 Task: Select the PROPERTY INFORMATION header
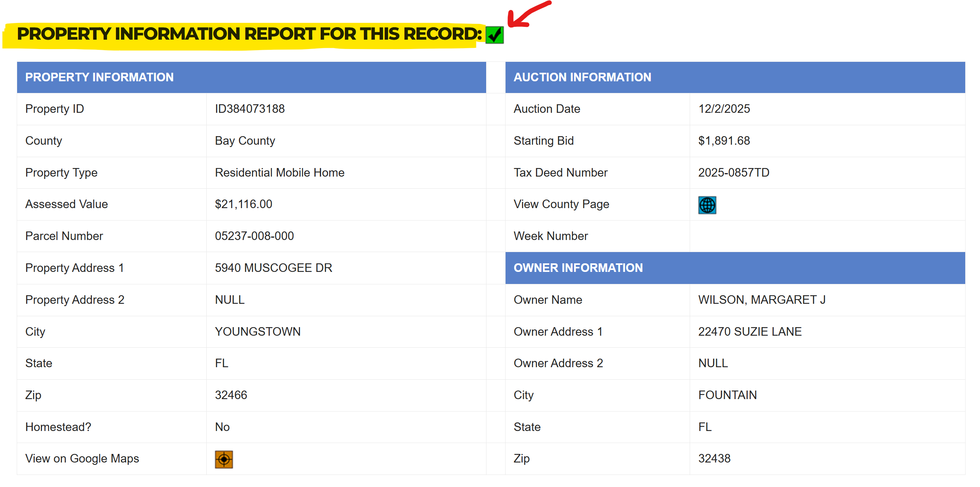point(99,77)
